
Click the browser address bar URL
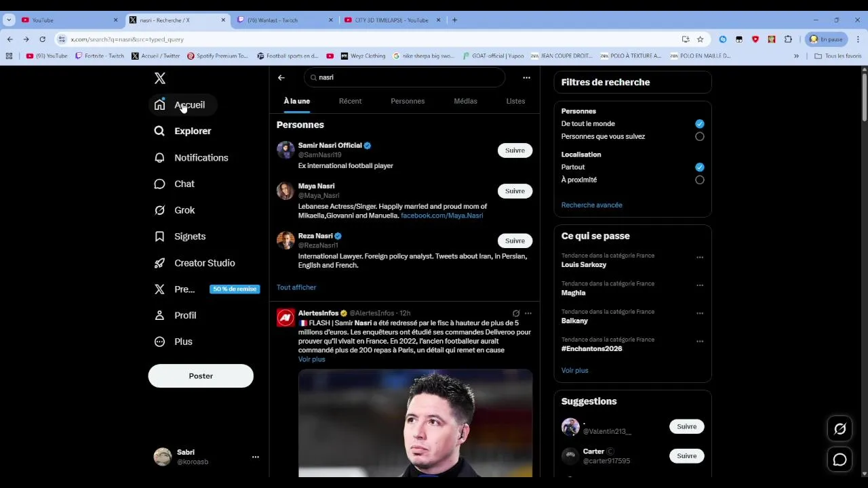(x=127, y=39)
